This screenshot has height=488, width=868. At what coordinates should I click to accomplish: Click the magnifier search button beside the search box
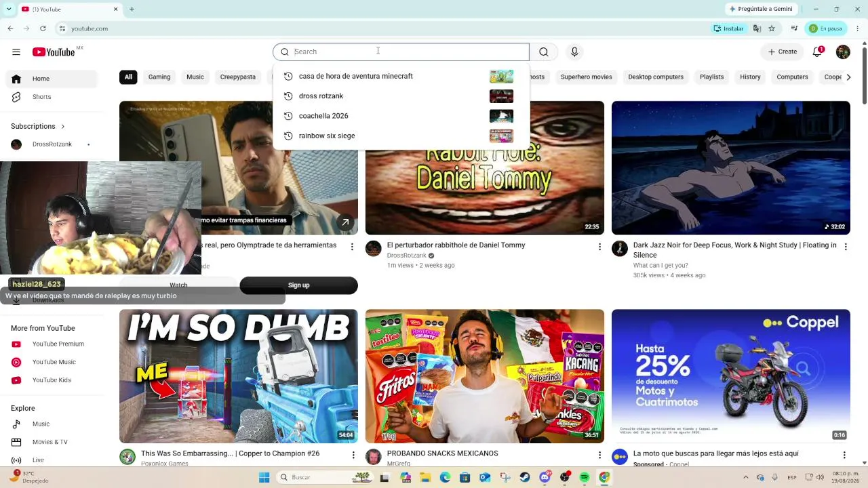tap(544, 52)
